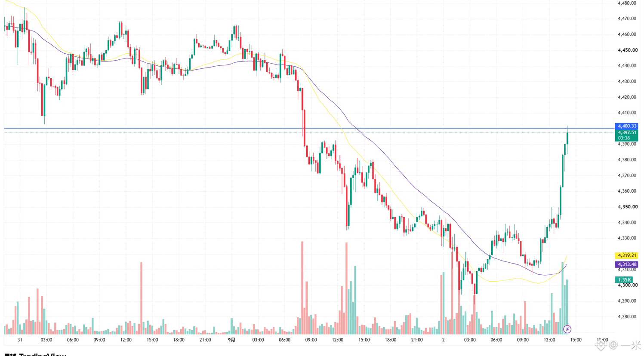Click the 4,280.00 price axis label
Viewport: 644px width, 356px height.
point(627,317)
